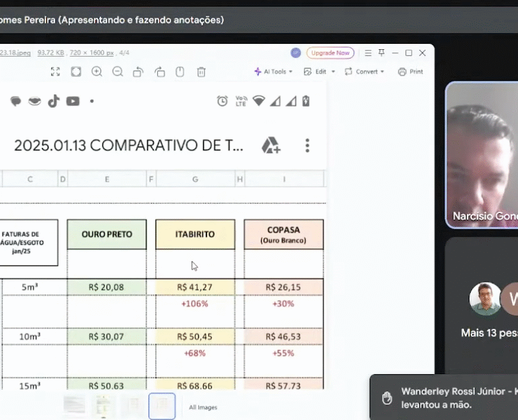Rotate the image left
Screen dimensions: 518x420
click(138, 71)
